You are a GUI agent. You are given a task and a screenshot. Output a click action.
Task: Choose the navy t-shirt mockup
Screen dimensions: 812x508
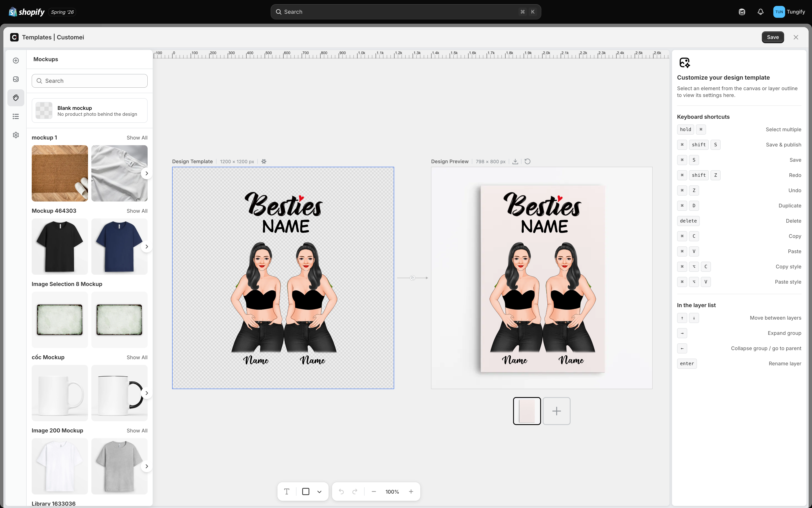click(x=119, y=247)
